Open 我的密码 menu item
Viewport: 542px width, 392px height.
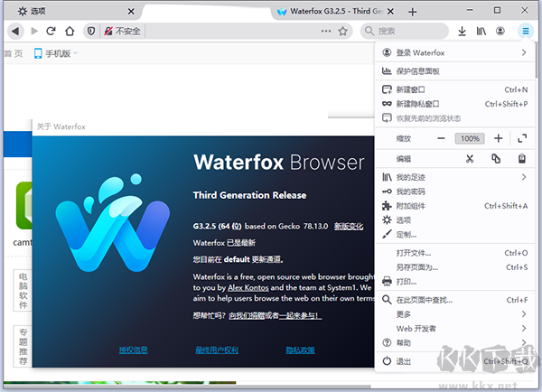[455, 191]
